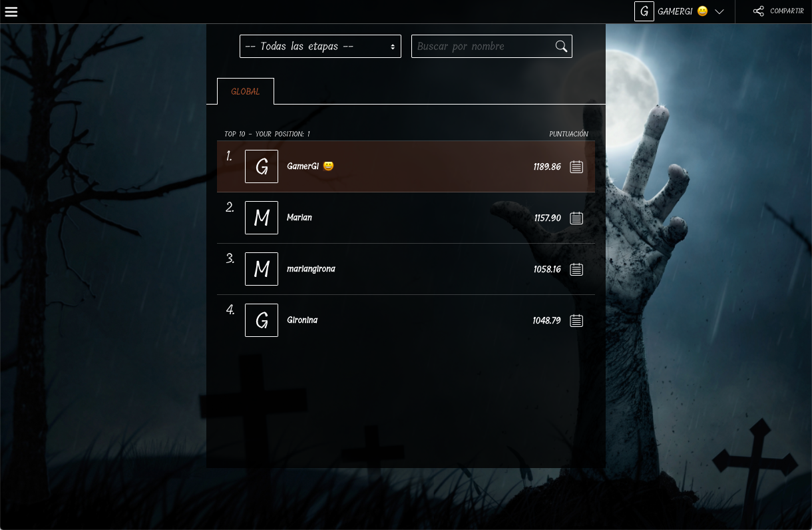Open the Gironina player name
812x530 pixels.
point(302,320)
